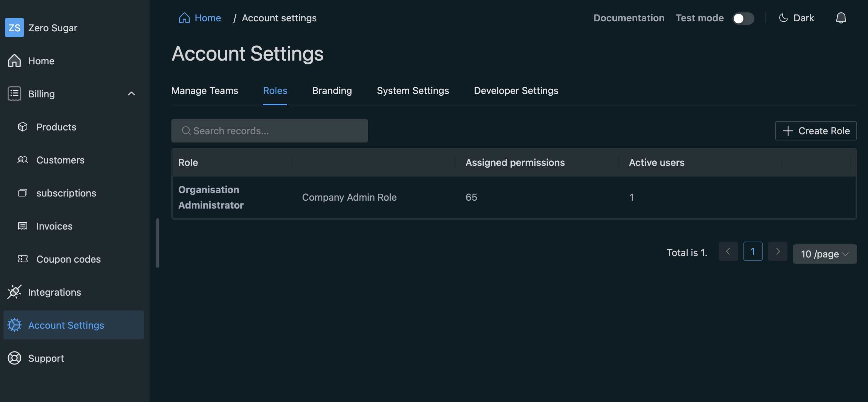Open the Organisation Administrator role row

coord(211,197)
